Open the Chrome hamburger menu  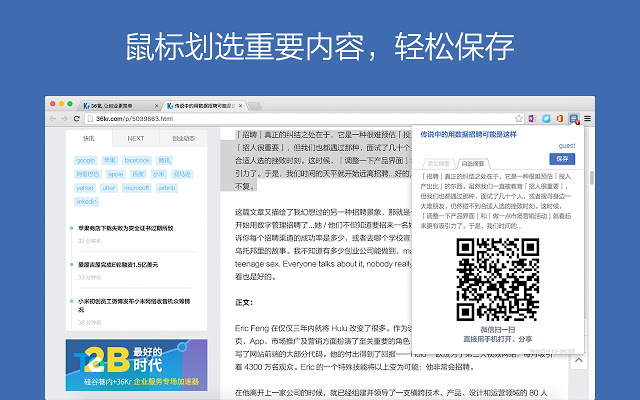[x=587, y=118]
